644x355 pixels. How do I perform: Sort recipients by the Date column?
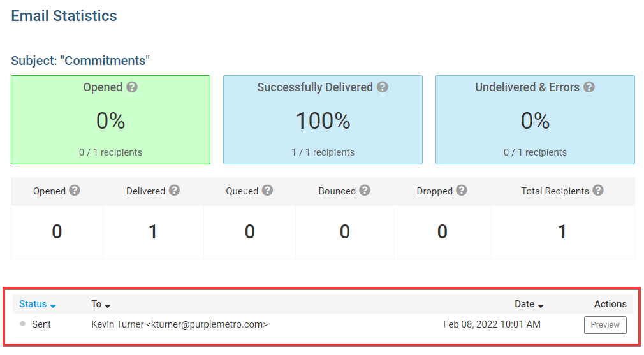[529, 304]
